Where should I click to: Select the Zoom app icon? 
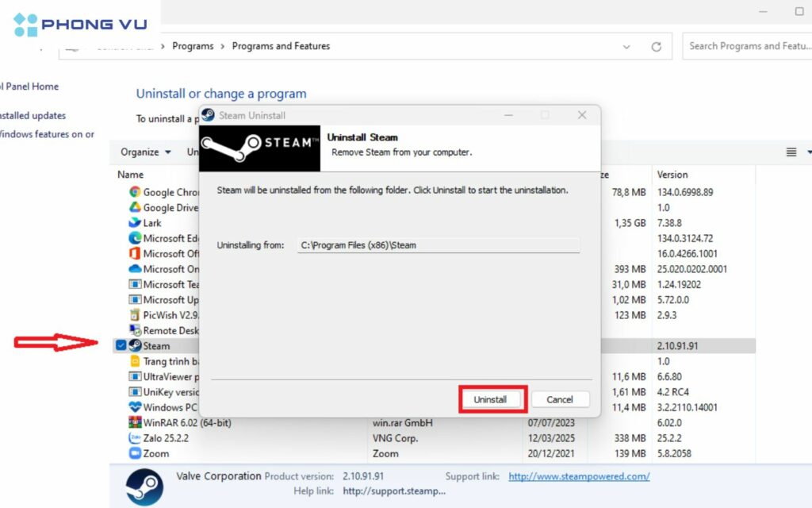[136, 453]
